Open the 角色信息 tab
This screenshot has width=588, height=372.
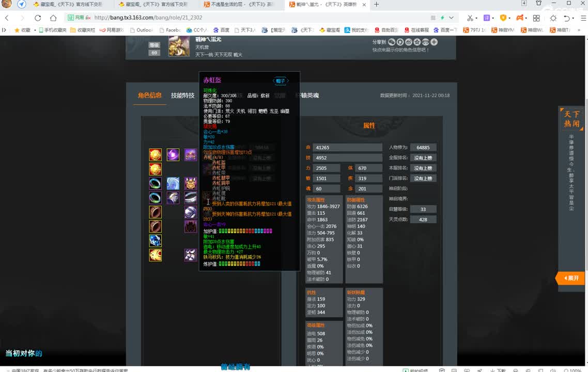click(x=150, y=96)
